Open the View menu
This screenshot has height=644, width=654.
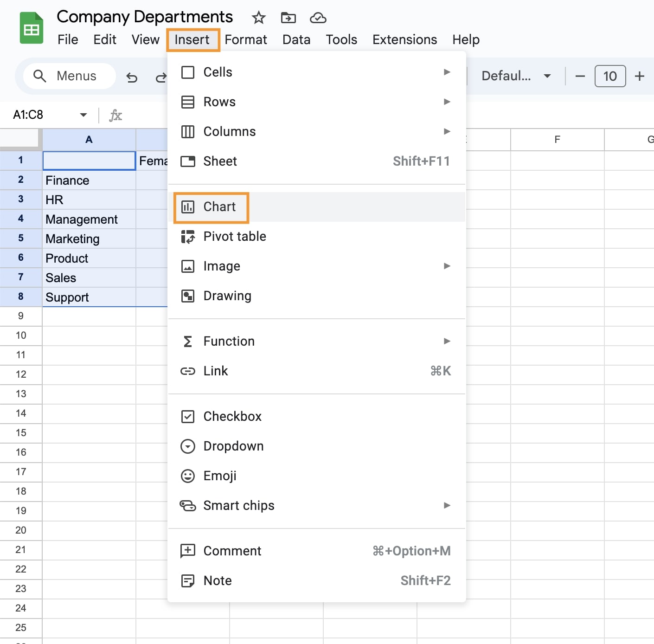click(145, 40)
